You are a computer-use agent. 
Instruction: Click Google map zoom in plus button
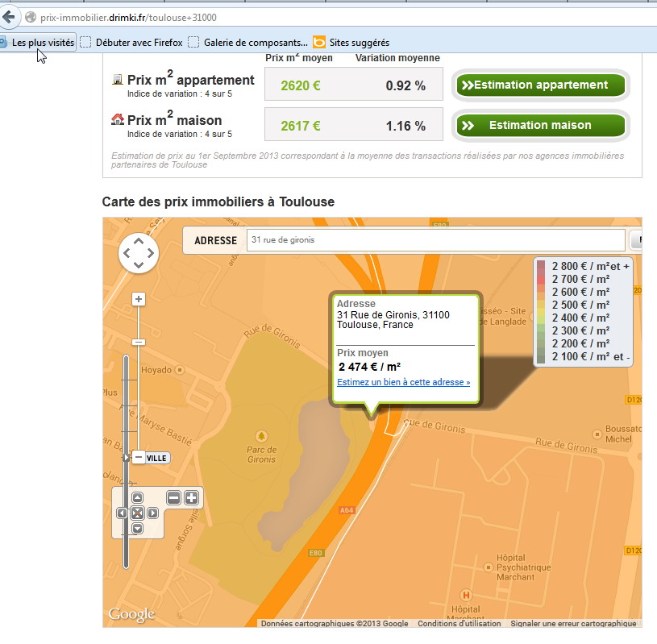click(139, 299)
